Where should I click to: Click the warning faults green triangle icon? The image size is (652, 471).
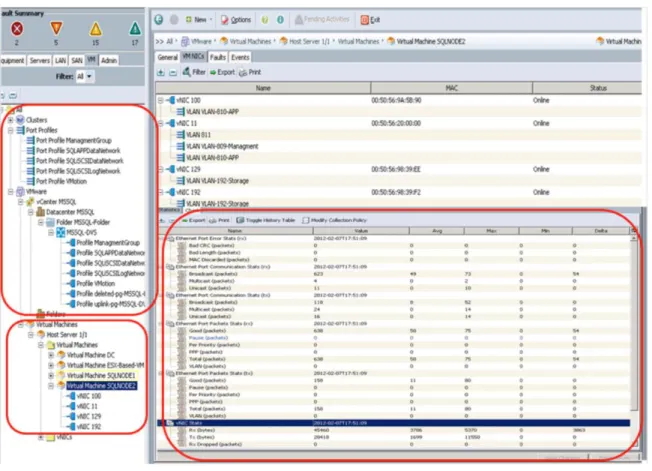[135, 29]
